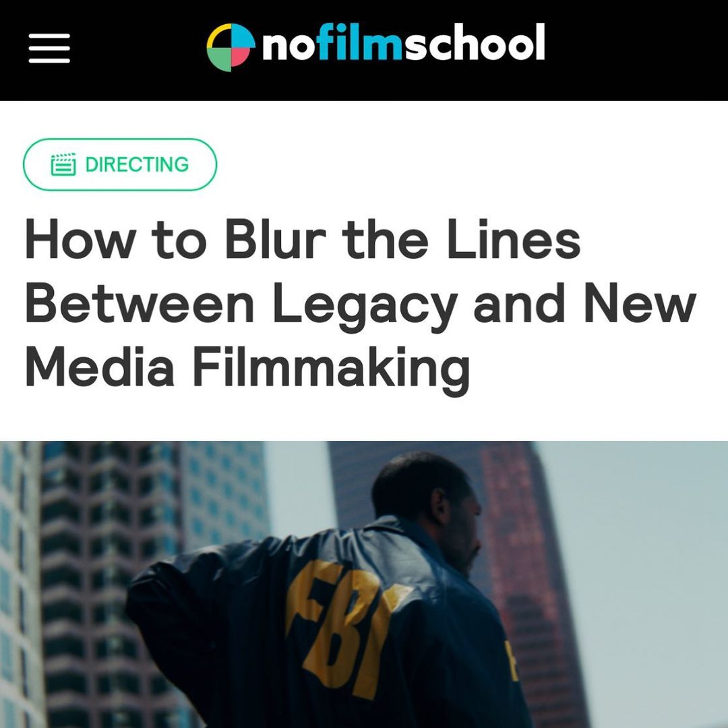Open the article headline "How to Blur the Lines"
Image resolution: width=728 pixels, height=728 pixels.
tap(303, 239)
